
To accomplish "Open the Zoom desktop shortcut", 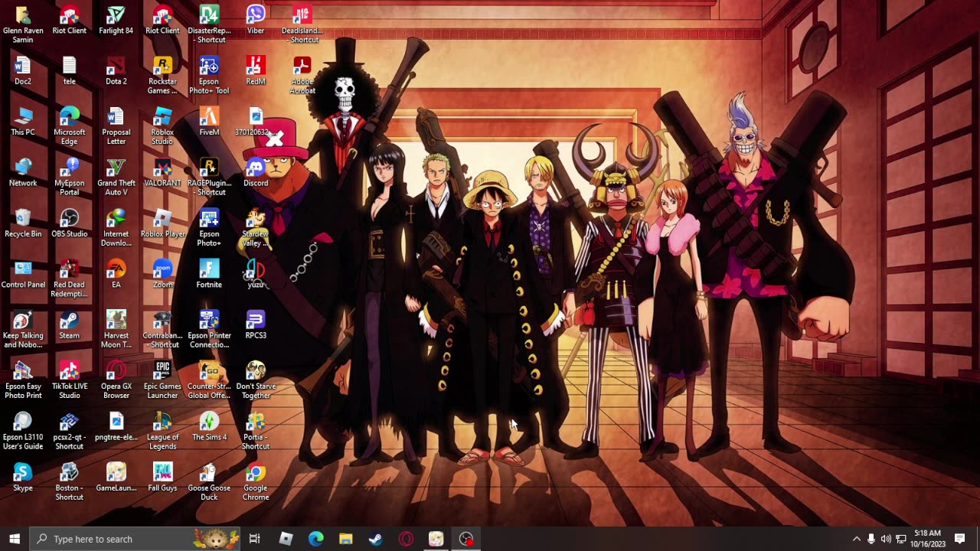I will point(162,274).
